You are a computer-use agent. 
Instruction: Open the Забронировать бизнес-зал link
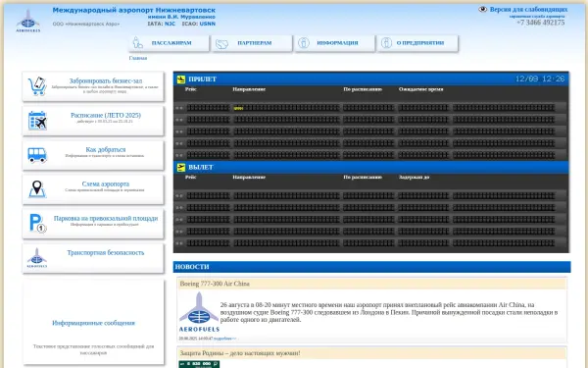(106, 80)
